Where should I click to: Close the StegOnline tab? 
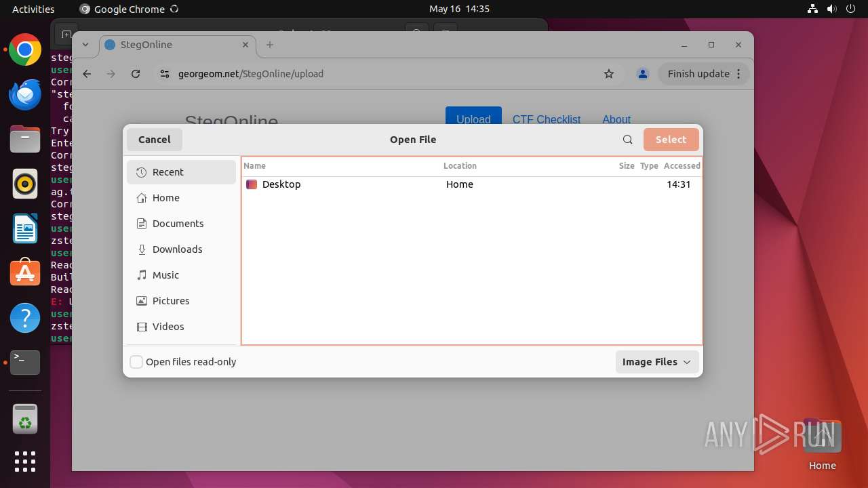pos(247,45)
